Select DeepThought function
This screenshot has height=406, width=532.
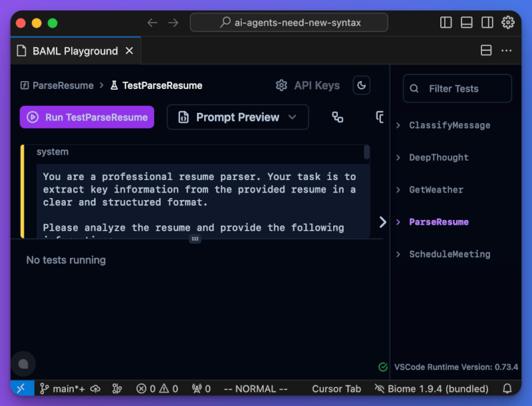439,157
